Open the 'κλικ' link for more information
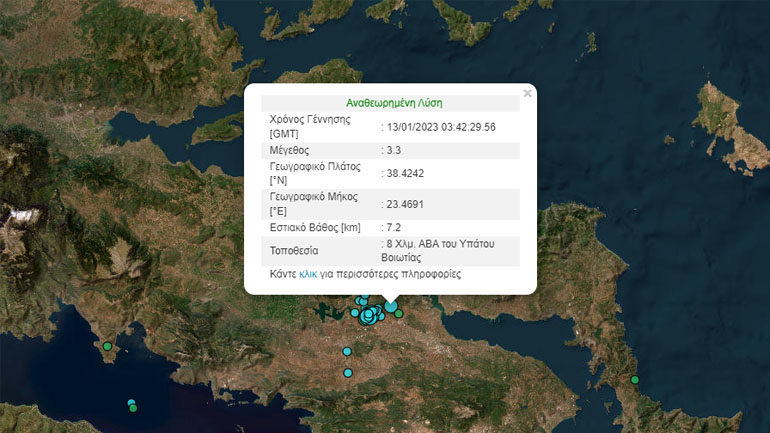770x433 pixels. pos(308,274)
